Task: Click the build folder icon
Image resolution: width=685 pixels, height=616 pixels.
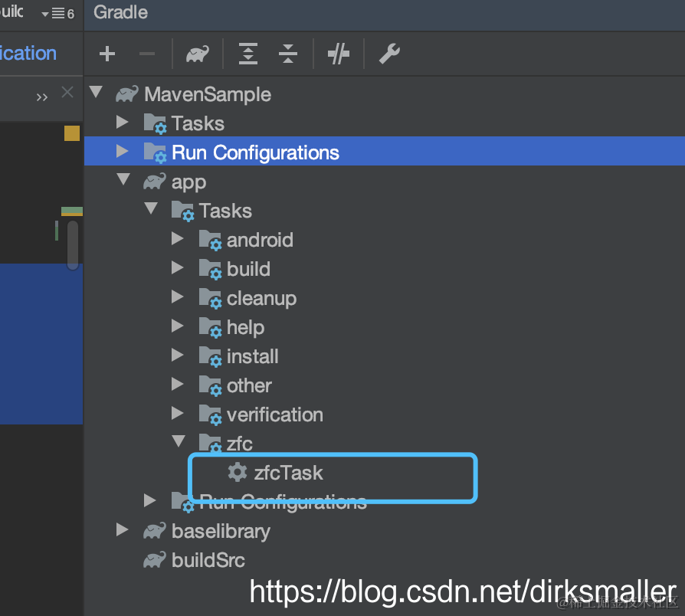Action: 210,269
